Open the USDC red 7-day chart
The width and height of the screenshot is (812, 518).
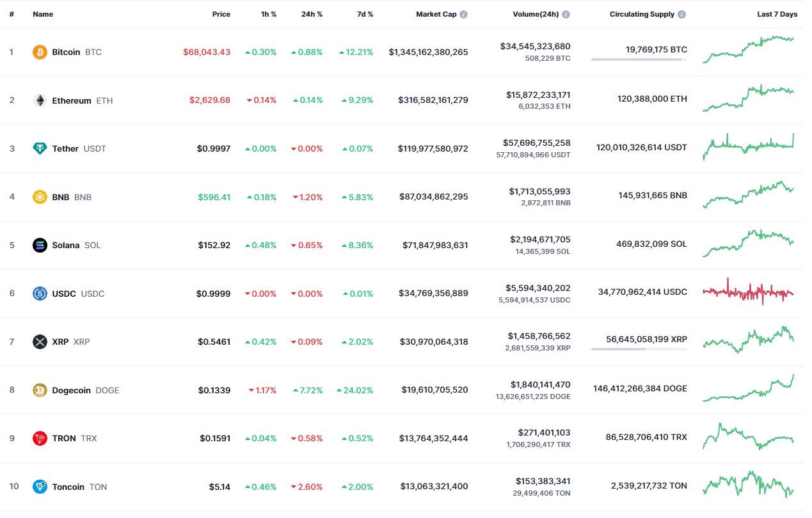point(749,292)
